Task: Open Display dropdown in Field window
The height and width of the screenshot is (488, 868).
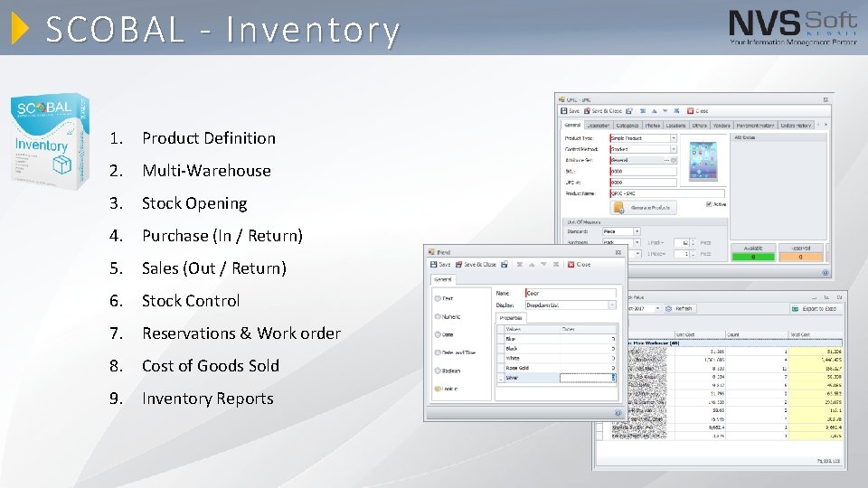Action: pyautogui.click(x=612, y=305)
